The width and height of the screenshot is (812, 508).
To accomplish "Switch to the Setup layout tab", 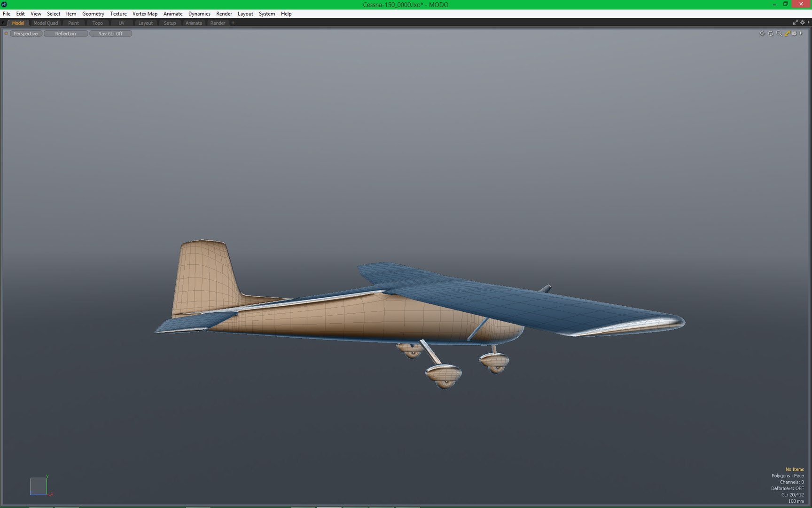I will pos(170,23).
